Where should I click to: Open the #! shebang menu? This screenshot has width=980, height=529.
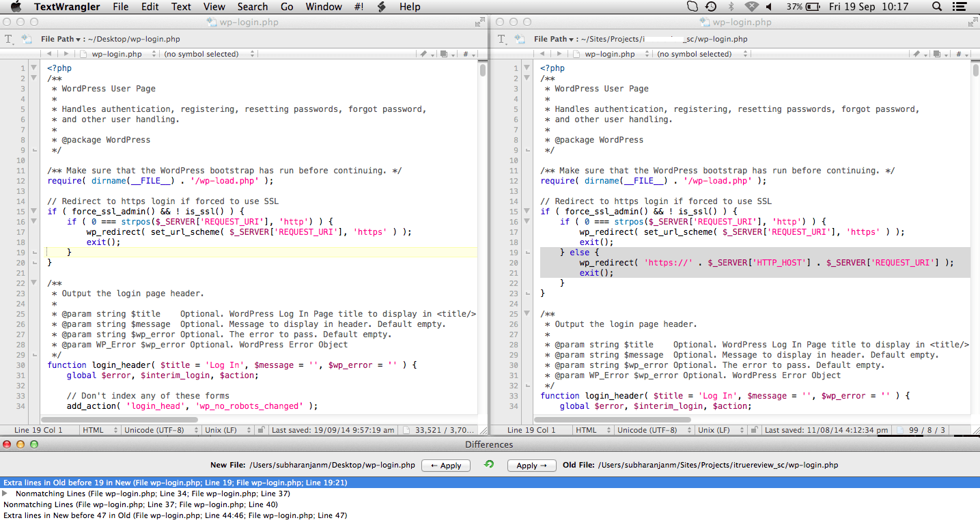click(359, 7)
